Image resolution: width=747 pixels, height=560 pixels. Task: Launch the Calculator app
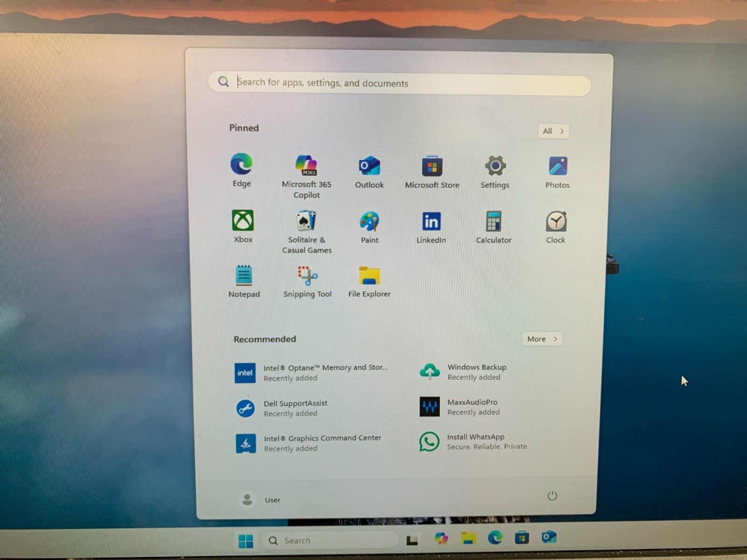tap(493, 227)
